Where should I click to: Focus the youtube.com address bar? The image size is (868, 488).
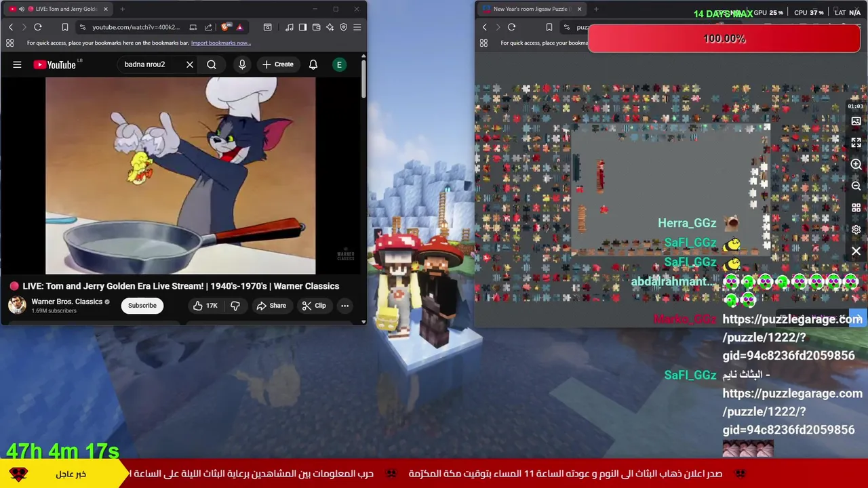coord(136,27)
